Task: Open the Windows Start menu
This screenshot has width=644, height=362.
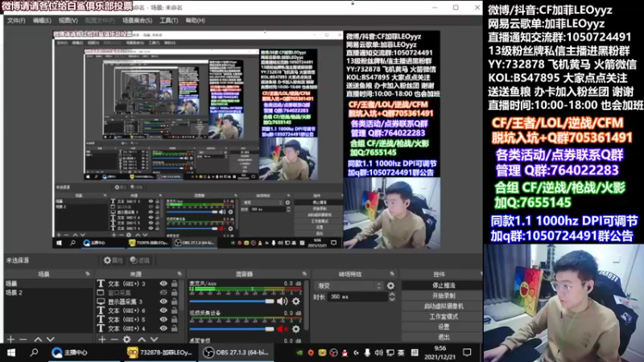Action: (x=11, y=352)
